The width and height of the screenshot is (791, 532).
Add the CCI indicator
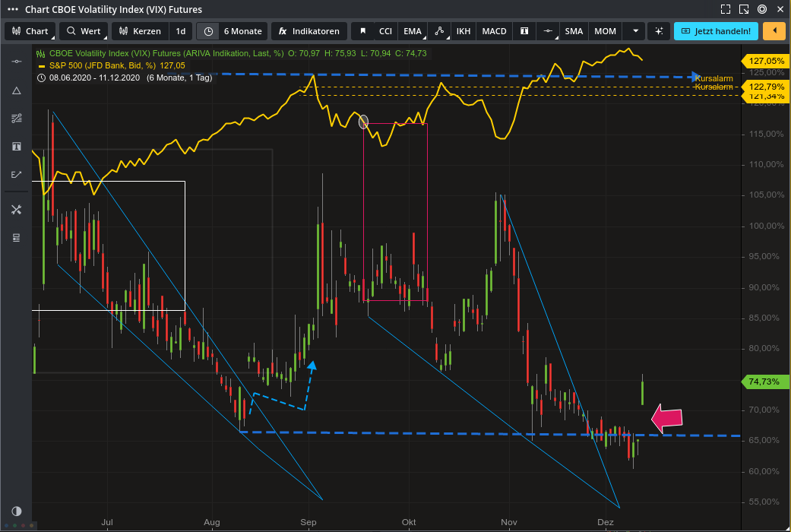tap(385, 31)
